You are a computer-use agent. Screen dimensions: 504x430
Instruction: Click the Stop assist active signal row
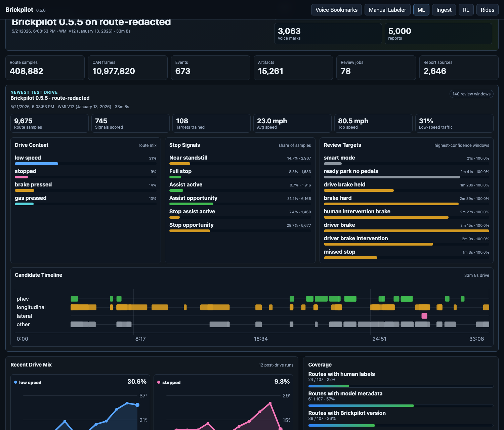240,214
